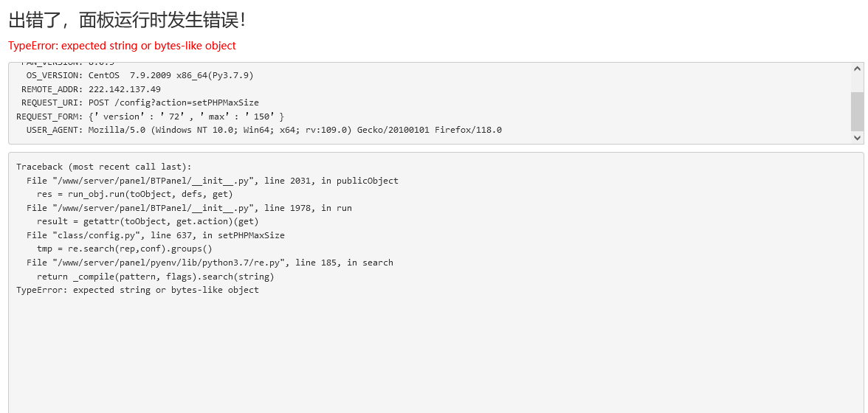Click the traceback line mentioning line 2031 publicObject
Viewport: 868px width, 413px height.
(x=212, y=181)
